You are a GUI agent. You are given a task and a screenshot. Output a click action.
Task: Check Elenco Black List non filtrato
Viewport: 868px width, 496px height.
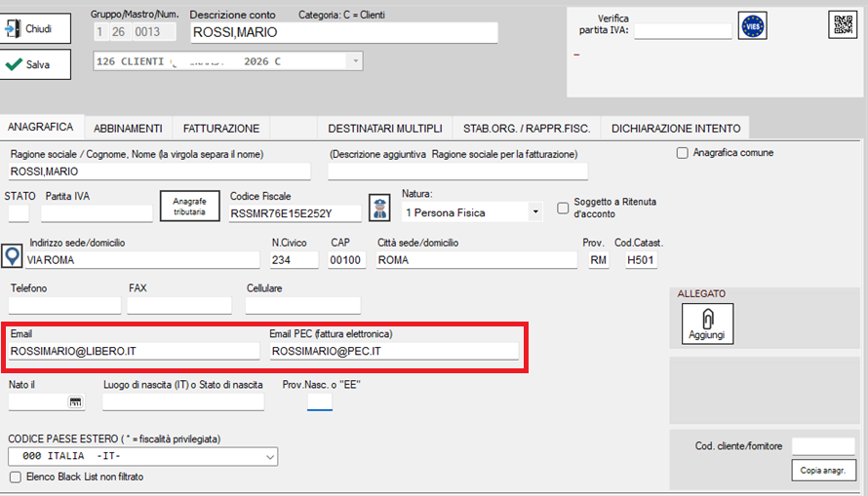point(15,477)
